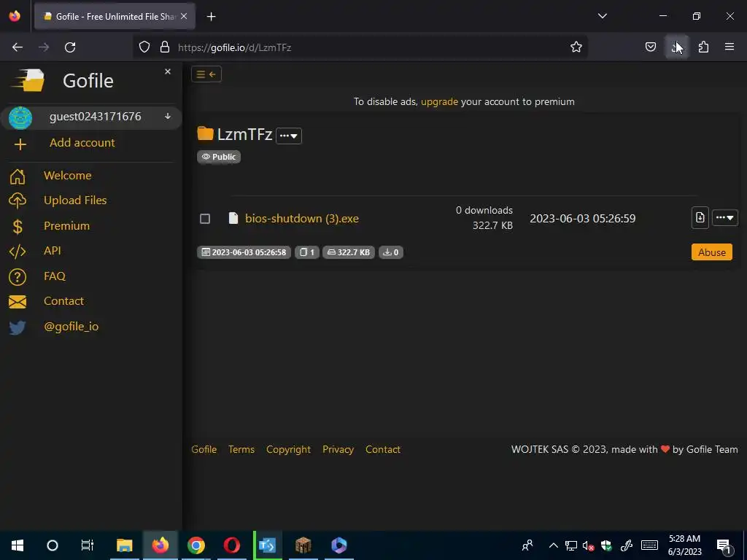This screenshot has height=560, width=747.
Task: Click the guest account avatar
Action: [x=20, y=117]
